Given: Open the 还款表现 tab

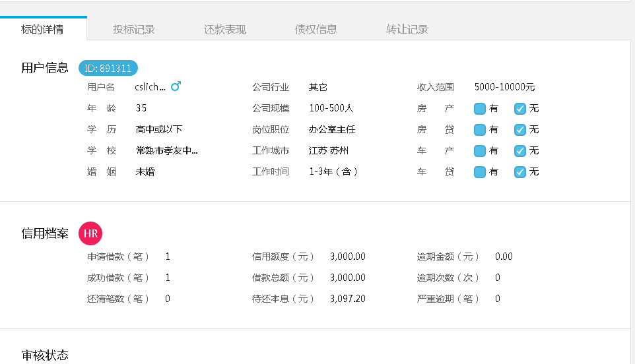Looking at the screenshot, I should pos(225,29).
